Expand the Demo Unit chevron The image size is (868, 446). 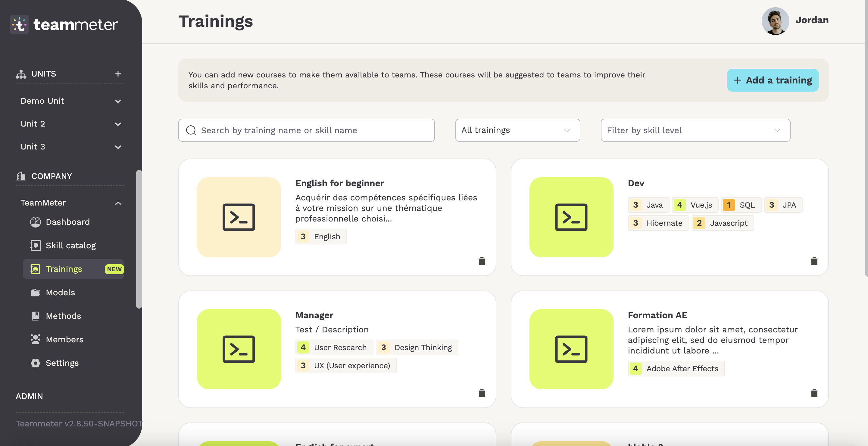coord(118,101)
